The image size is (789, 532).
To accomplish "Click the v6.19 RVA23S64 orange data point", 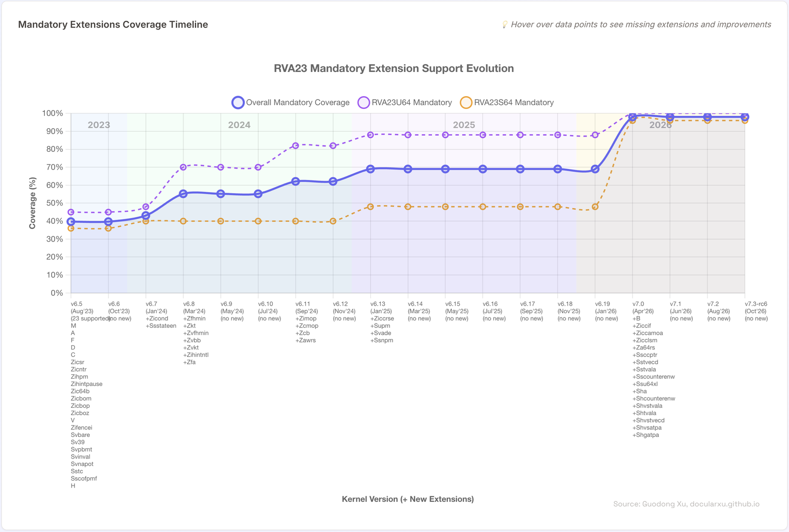I will click(595, 207).
